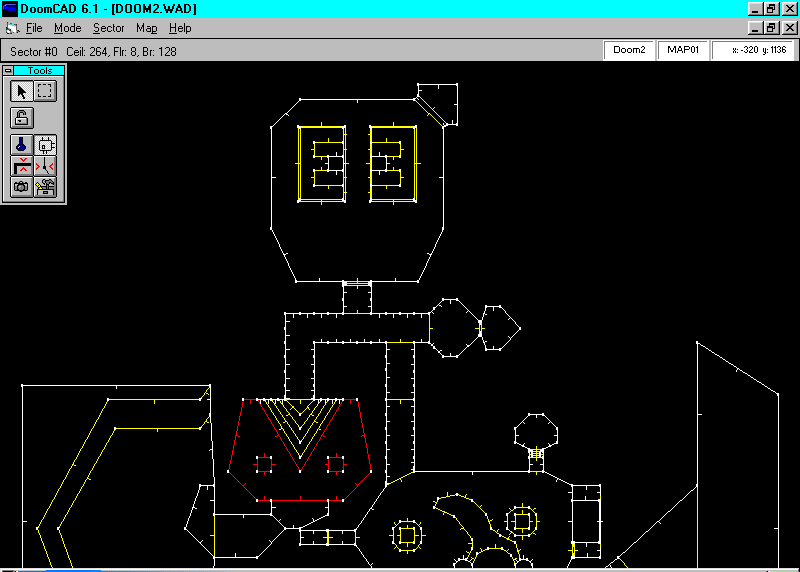Viewport: 800px width, 572px height.
Task: Select the linedef tool with red arrows
Action: click(x=21, y=166)
